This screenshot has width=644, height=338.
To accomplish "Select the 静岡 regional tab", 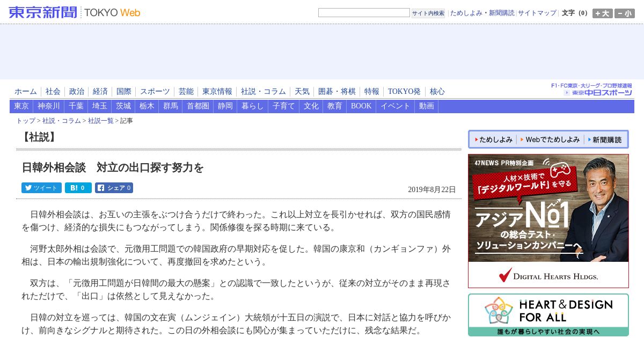I will point(225,106).
